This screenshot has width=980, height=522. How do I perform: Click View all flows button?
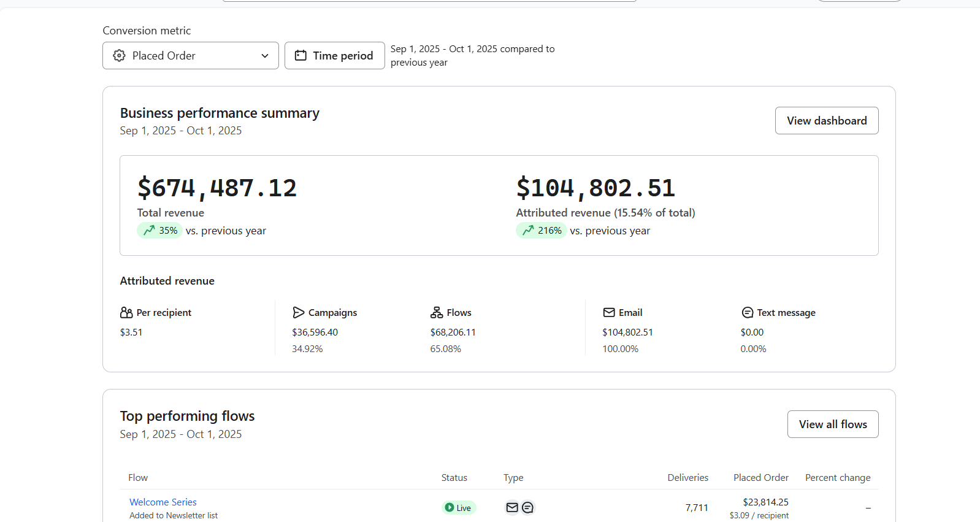(x=832, y=424)
